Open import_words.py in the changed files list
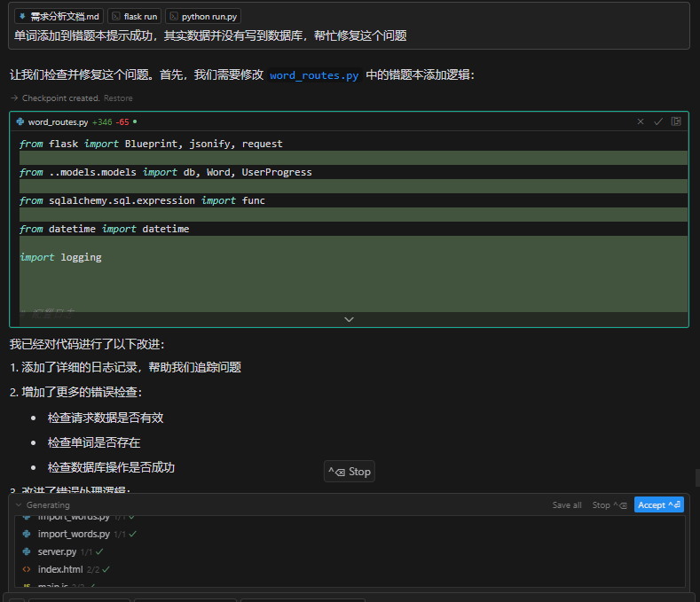Viewport: 700px width, 602px height. (74, 534)
